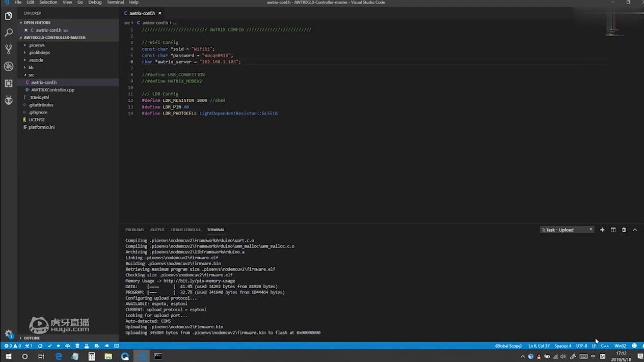Add a new terminal with plus icon
The height and width of the screenshot is (362, 644).
[602, 230]
